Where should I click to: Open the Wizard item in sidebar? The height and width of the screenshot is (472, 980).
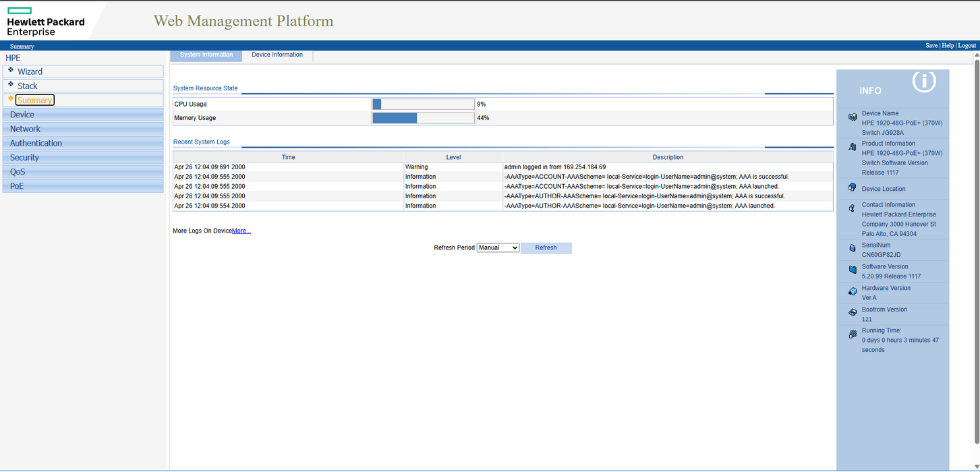(30, 71)
